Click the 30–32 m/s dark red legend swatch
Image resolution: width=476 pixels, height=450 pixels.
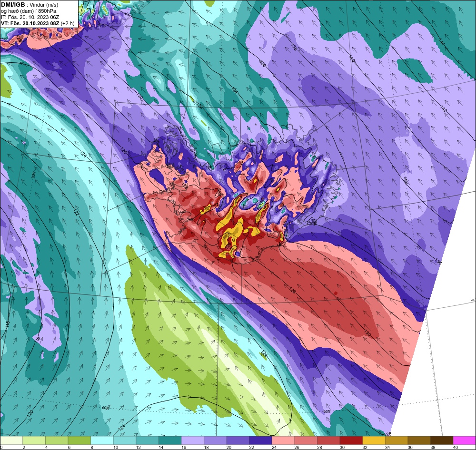tap(351, 440)
